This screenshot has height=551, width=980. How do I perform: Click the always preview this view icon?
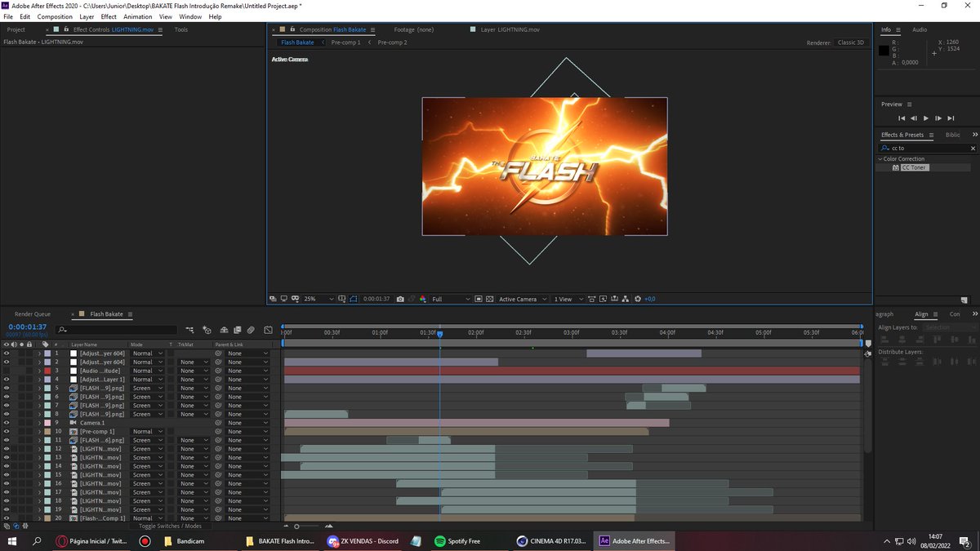(x=274, y=299)
